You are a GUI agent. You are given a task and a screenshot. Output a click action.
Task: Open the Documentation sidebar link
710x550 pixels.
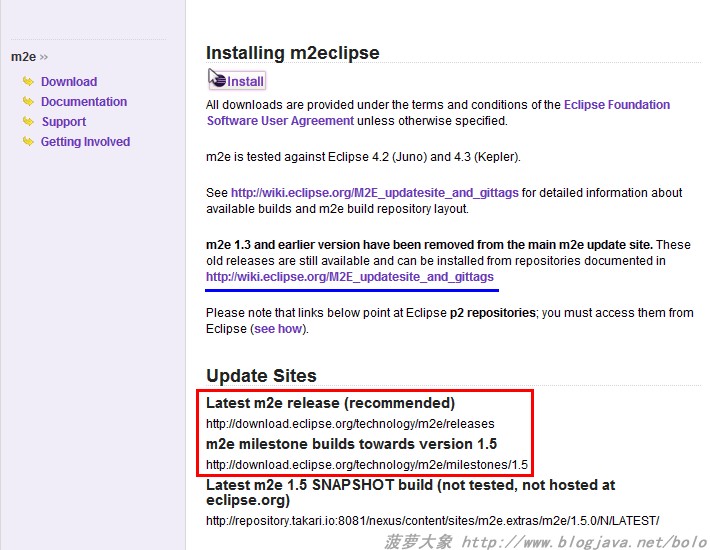coord(84,101)
